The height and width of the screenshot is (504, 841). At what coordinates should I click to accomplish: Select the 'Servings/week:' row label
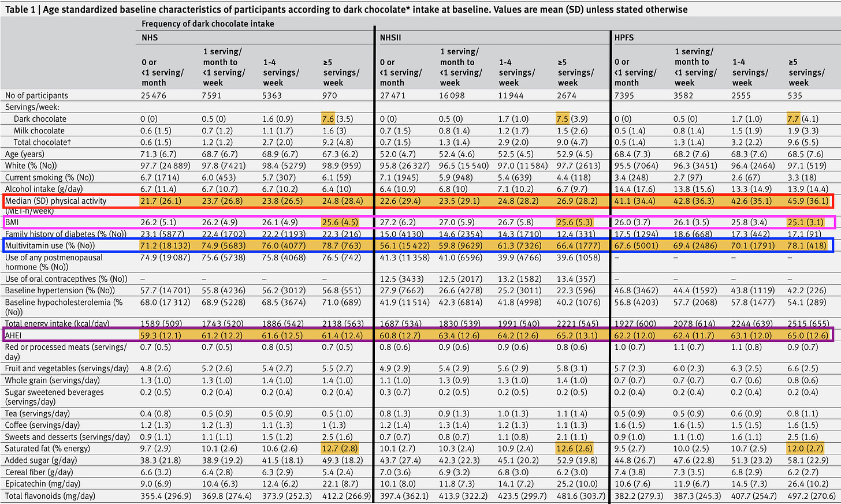tap(32, 107)
